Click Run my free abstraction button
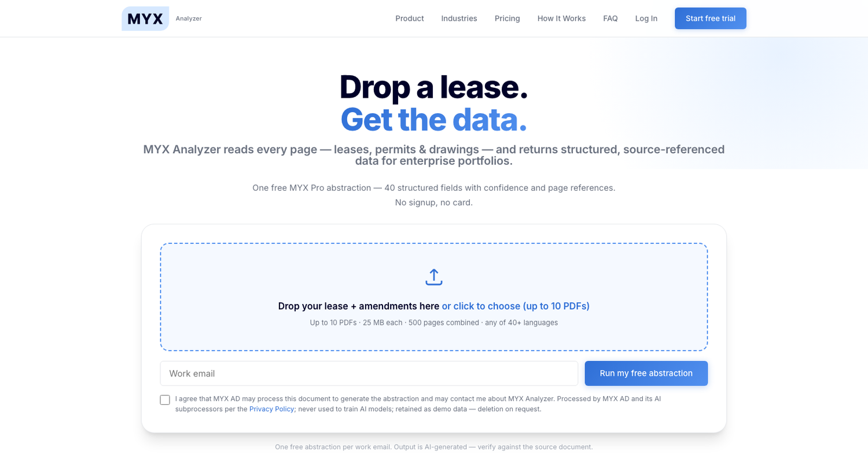Viewport: 868px width, 466px height. [x=646, y=373]
